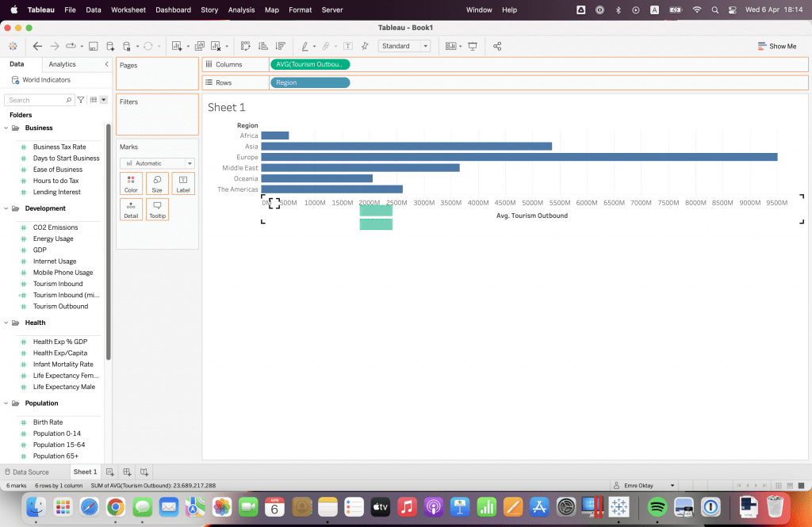This screenshot has width=812, height=527.
Task: Collapse the Development folder
Action: [6, 208]
